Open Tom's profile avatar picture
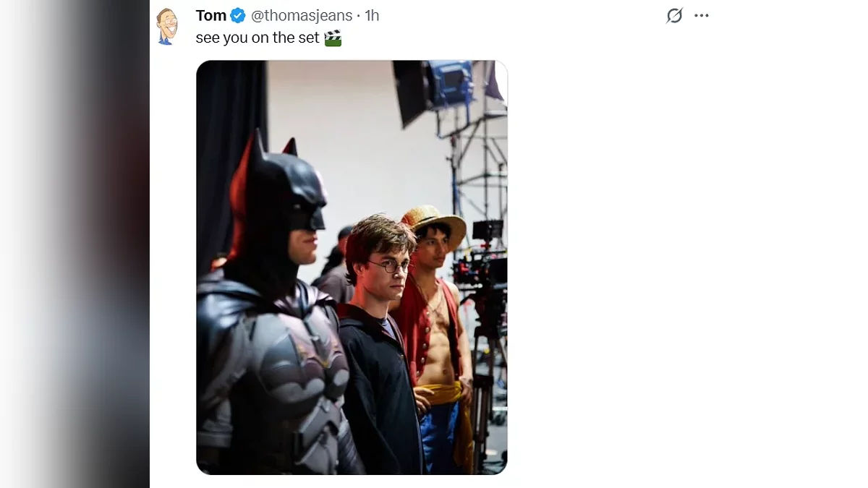Screen dimensions: 868x488 point(167,26)
